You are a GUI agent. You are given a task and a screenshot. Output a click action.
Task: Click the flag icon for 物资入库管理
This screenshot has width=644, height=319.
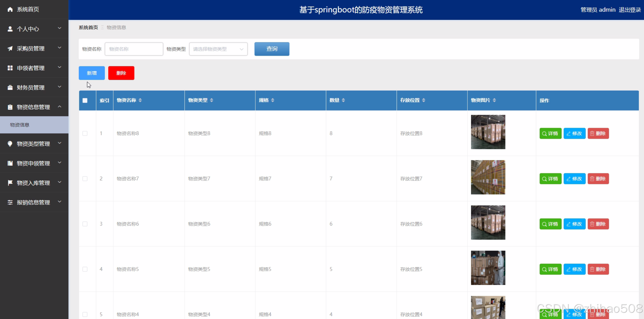tap(10, 183)
